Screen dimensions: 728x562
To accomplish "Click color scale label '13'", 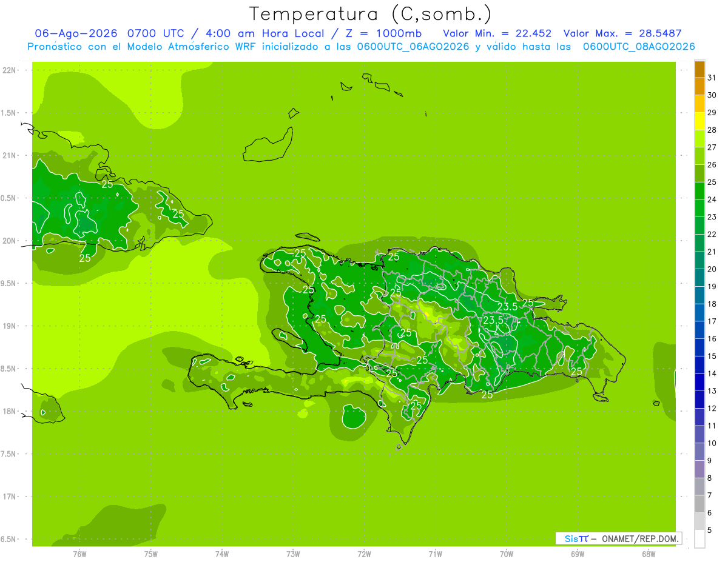I will click(x=712, y=391).
